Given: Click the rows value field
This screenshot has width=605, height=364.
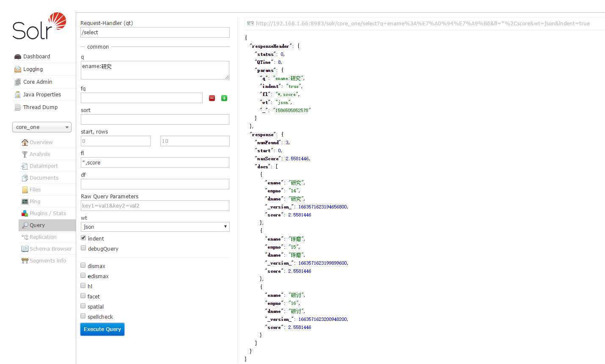Looking at the screenshot, I should [195, 141].
